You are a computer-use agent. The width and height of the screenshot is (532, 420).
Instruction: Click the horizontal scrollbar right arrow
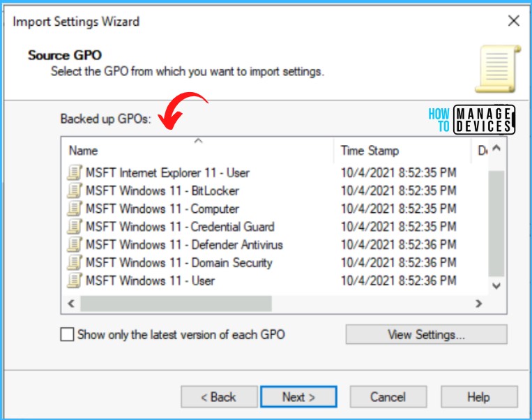click(479, 303)
